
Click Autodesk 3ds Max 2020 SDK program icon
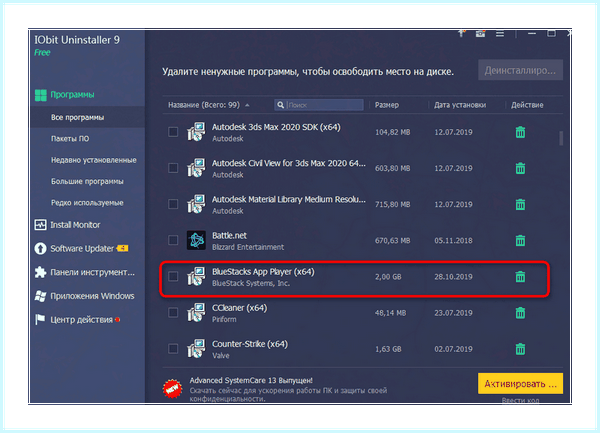click(x=196, y=132)
